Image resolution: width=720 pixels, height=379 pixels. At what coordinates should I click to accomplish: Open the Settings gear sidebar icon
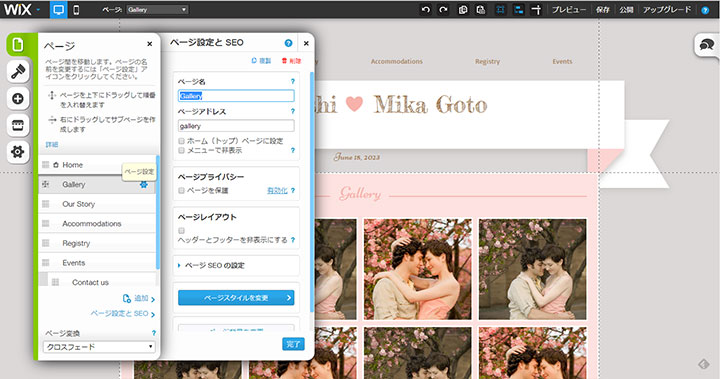[x=18, y=152]
